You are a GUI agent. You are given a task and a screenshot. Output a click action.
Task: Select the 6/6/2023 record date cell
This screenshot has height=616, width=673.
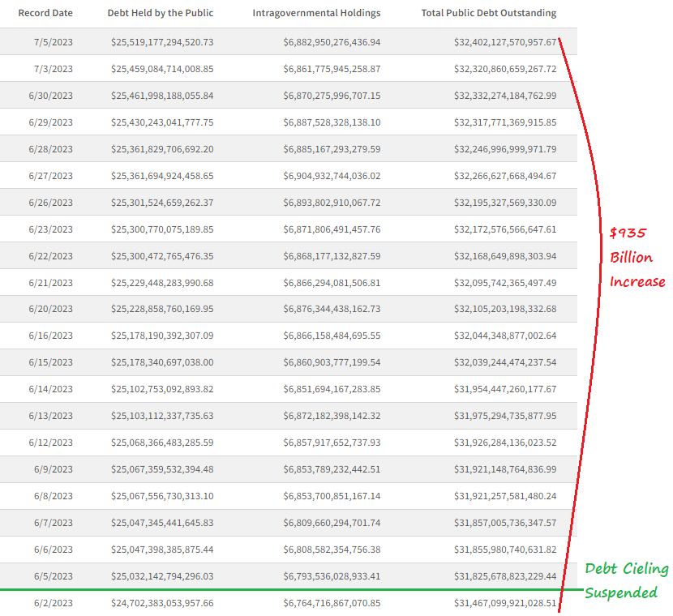coord(54,550)
